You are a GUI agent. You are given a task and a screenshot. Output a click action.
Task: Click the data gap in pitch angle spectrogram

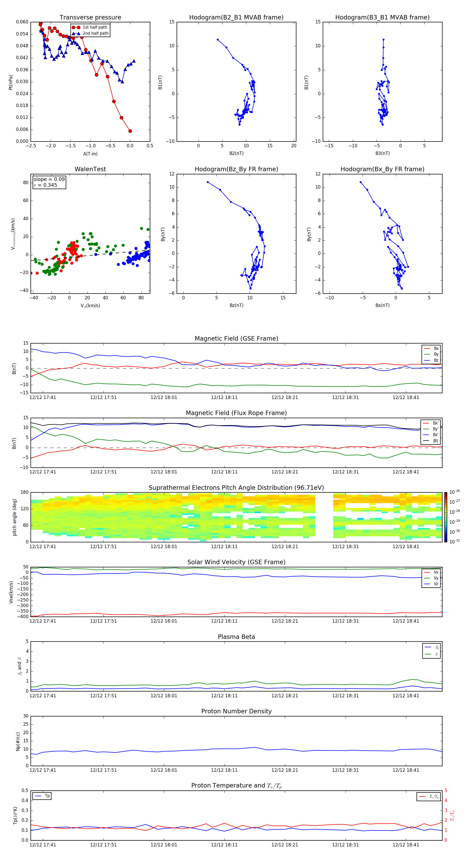pyautogui.click(x=324, y=517)
